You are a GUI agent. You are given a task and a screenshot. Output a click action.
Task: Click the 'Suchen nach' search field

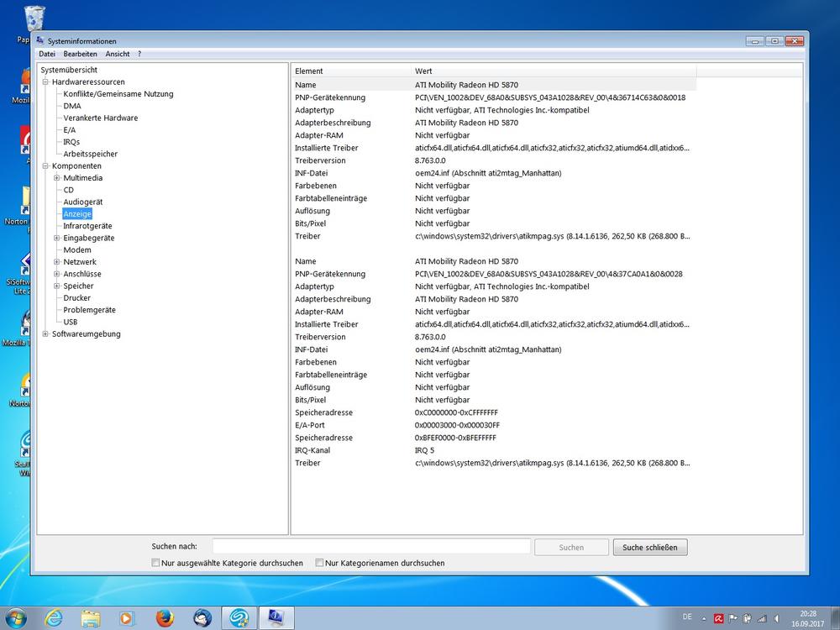[x=370, y=547]
